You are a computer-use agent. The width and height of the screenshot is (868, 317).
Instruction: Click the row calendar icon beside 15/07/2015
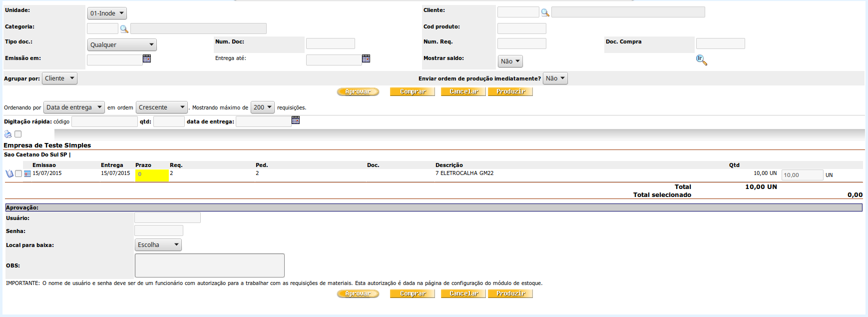(27, 173)
